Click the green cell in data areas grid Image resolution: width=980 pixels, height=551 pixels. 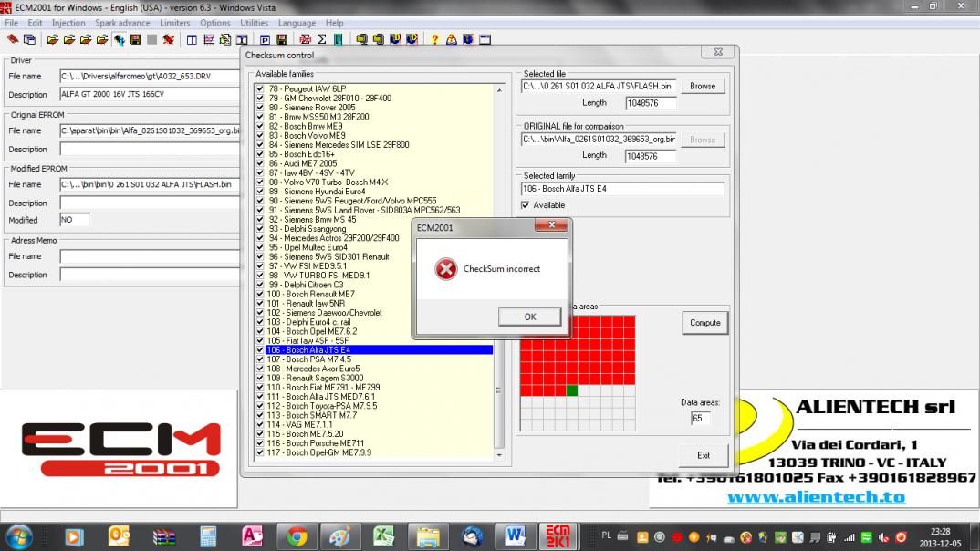571,390
